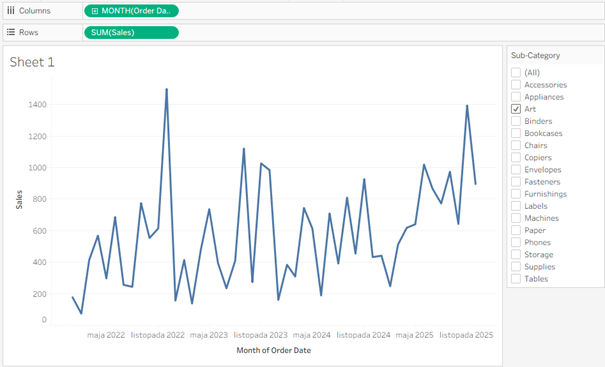This screenshot has width=605, height=367.
Task: Click the 1000 value on the Sales axis
Action: click(x=37, y=167)
